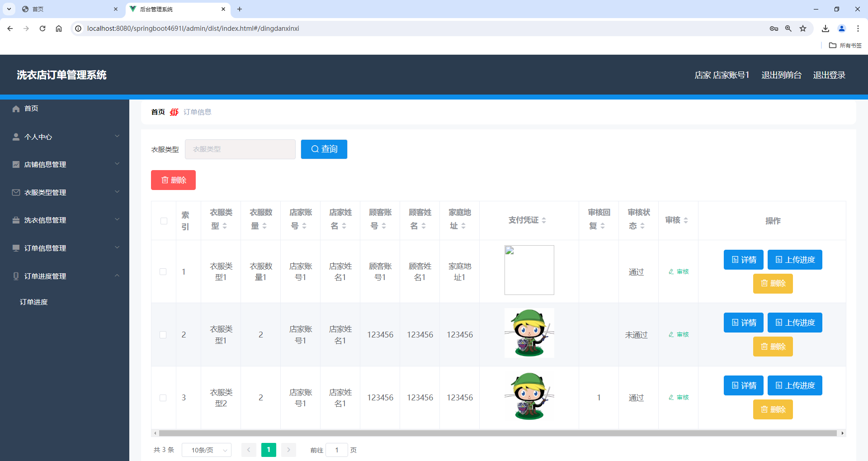Click the 衣服类型管理 envelope icon
Image resolution: width=868 pixels, height=461 pixels.
15,192
